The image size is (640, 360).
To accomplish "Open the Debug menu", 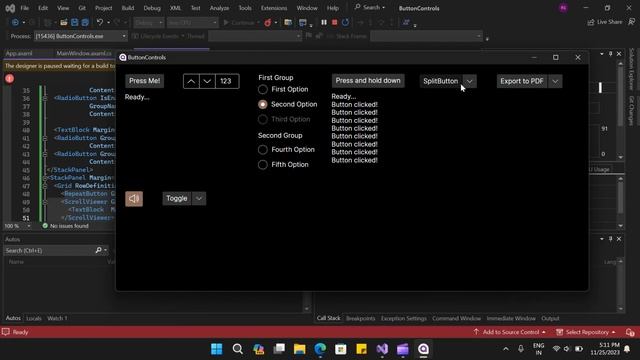I will 152,8.
